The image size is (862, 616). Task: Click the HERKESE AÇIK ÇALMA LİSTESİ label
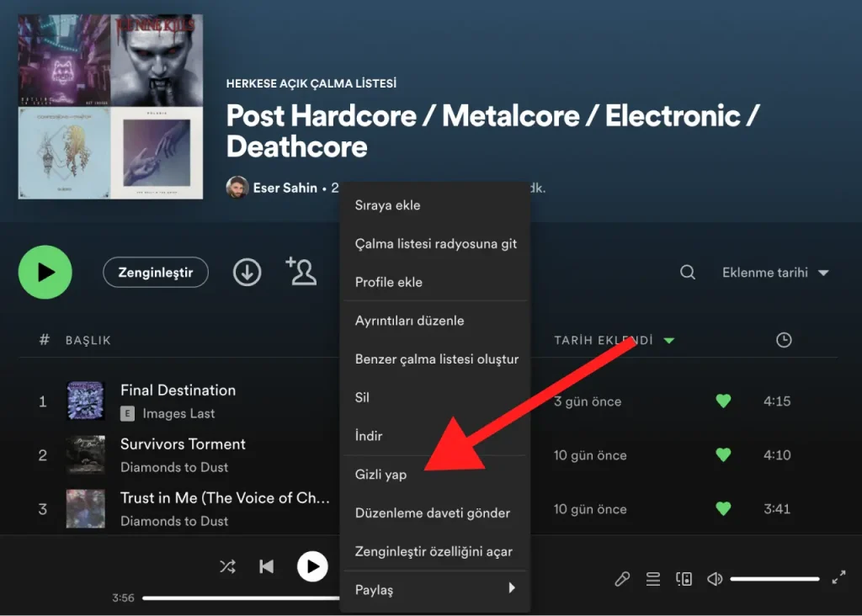(x=311, y=83)
